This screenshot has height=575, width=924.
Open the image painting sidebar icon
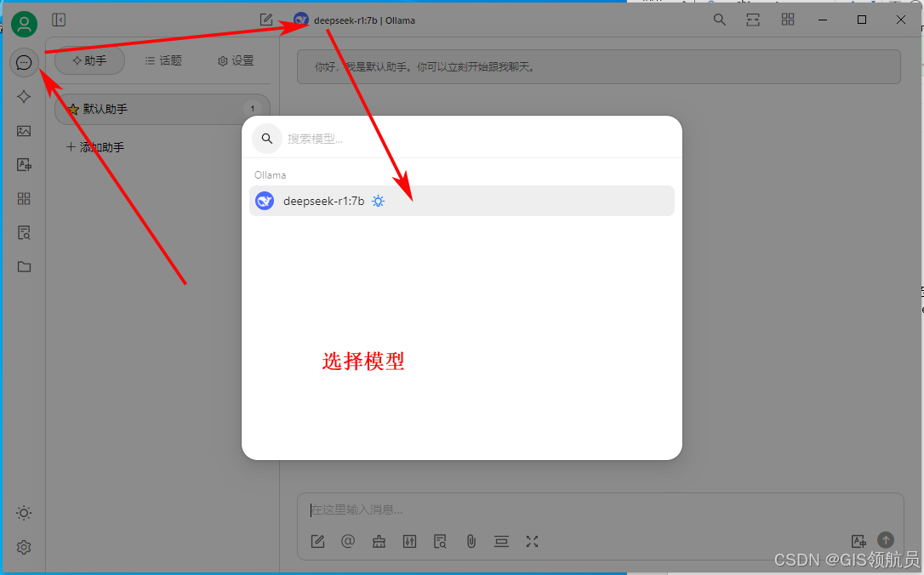click(x=24, y=131)
